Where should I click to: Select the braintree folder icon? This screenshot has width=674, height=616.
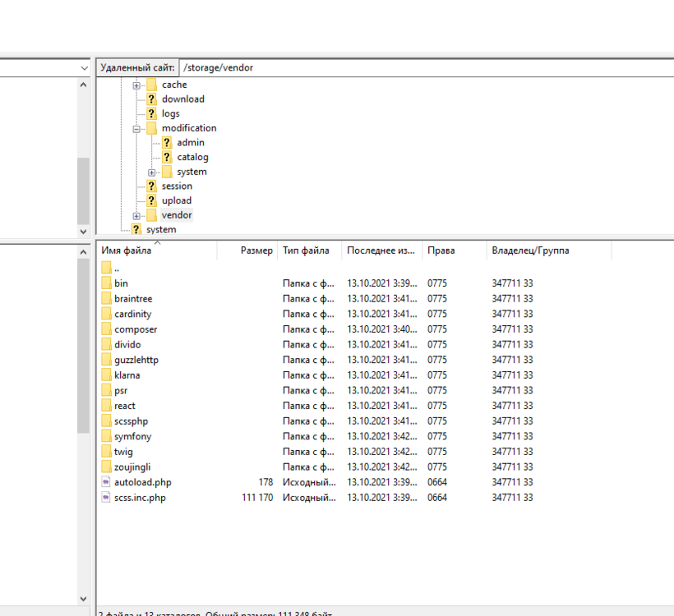108,298
